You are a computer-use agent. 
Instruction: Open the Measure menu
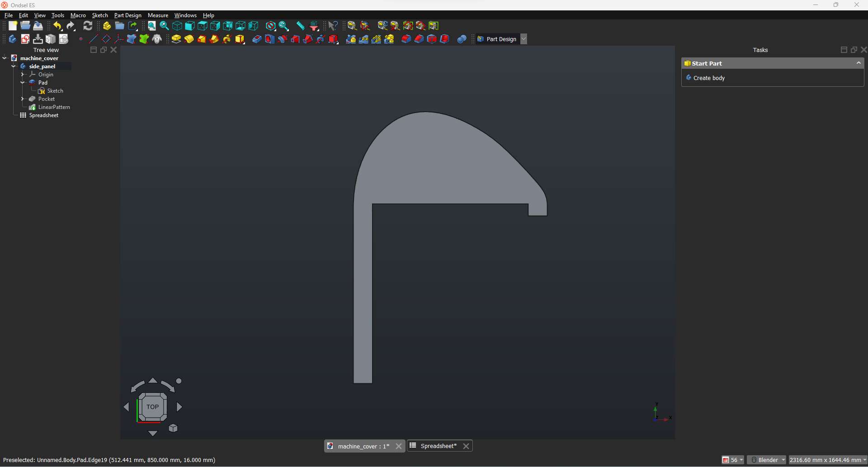pos(158,15)
